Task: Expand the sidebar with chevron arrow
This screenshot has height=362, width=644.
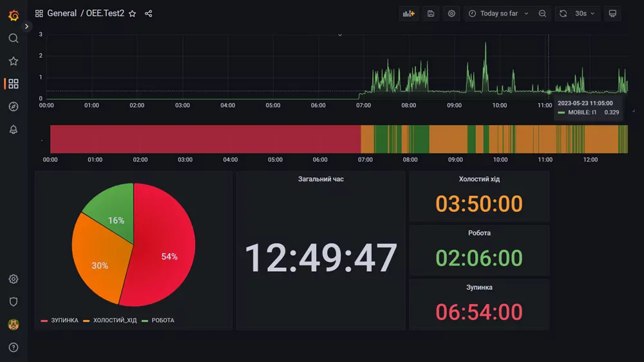Action: [x=26, y=26]
